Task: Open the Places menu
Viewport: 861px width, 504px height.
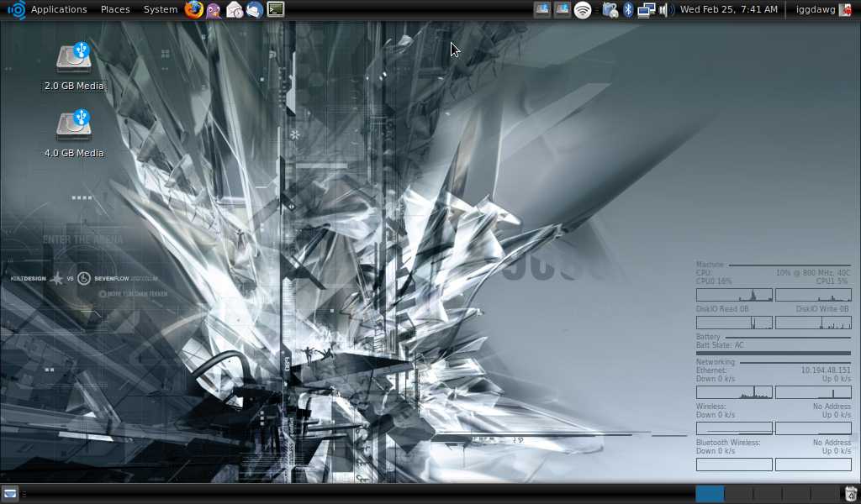Action: (x=115, y=9)
